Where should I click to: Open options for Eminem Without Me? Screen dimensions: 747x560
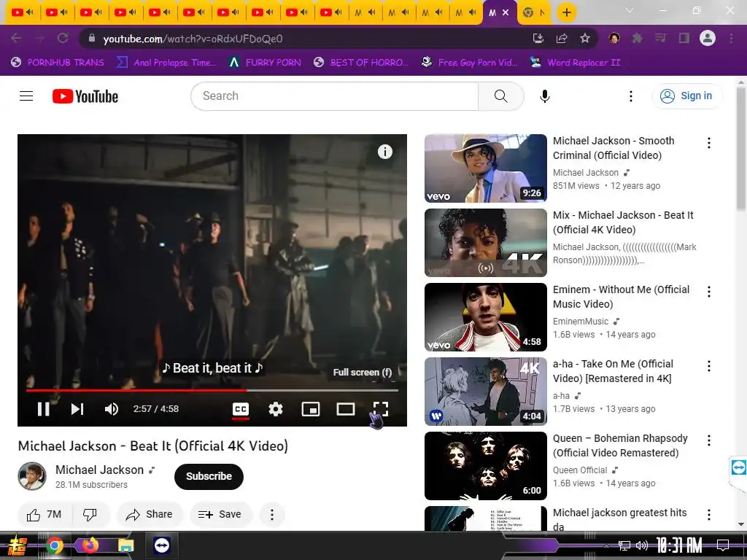[709, 292]
